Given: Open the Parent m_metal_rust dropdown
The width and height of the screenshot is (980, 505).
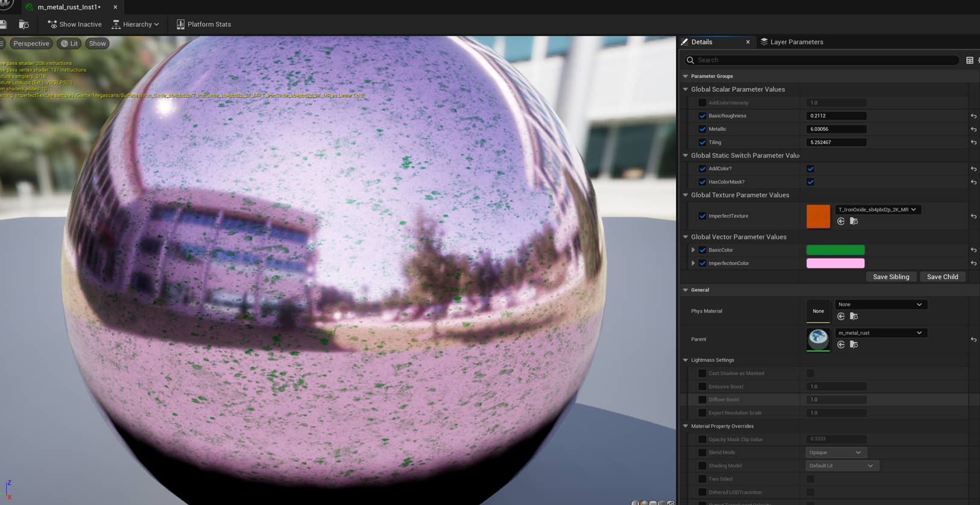Looking at the screenshot, I should 880,333.
